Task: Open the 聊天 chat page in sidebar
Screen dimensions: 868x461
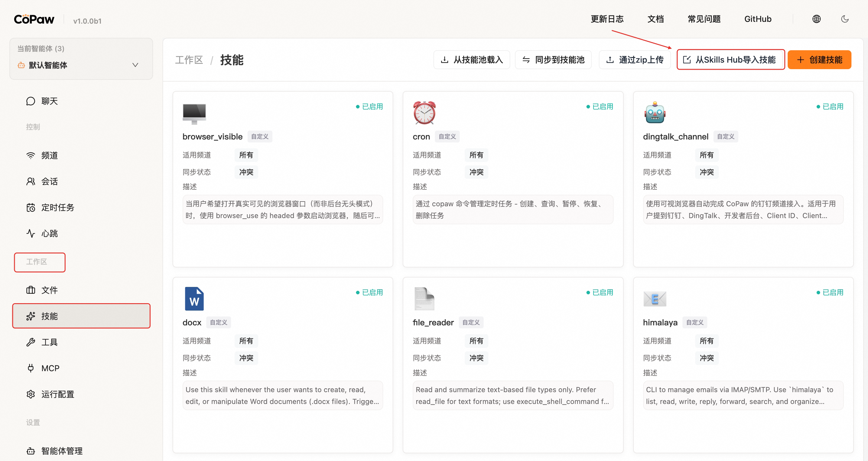Action: tap(49, 101)
